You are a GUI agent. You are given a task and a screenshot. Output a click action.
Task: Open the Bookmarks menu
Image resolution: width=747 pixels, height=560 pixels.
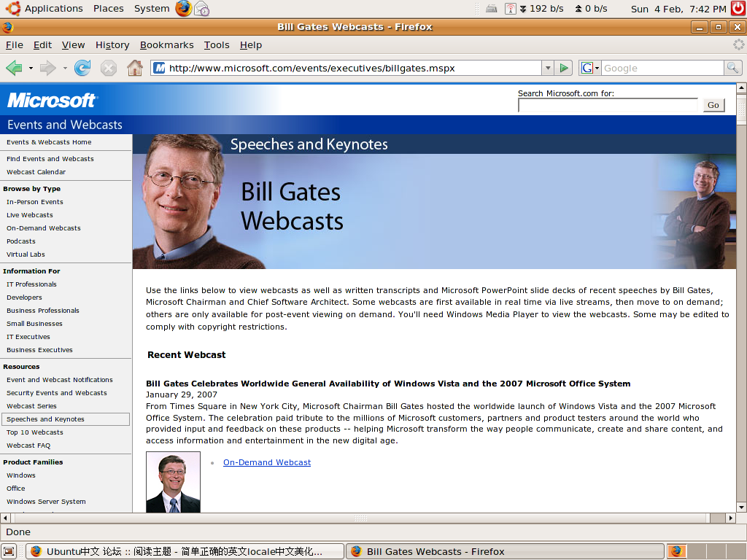click(x=167, y=44)
